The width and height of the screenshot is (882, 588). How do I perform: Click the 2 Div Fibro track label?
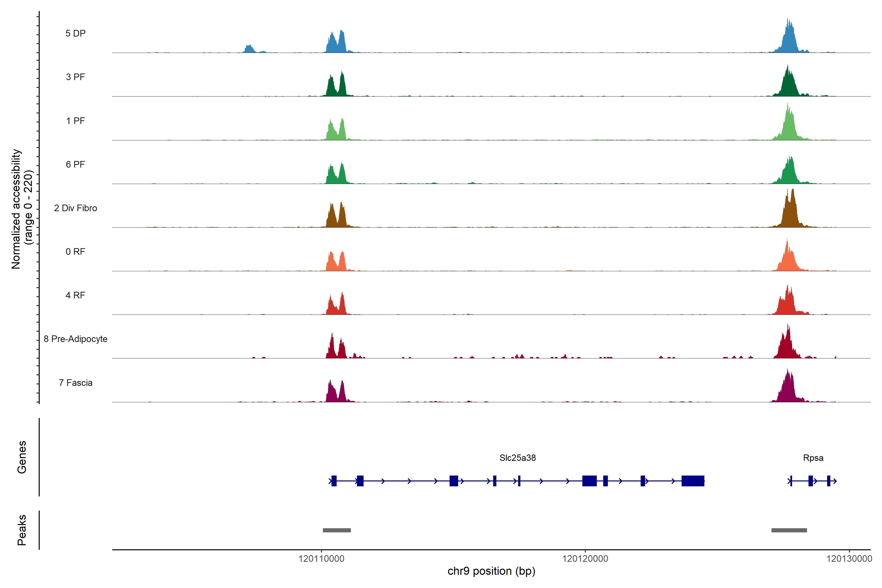coord(75,208)
